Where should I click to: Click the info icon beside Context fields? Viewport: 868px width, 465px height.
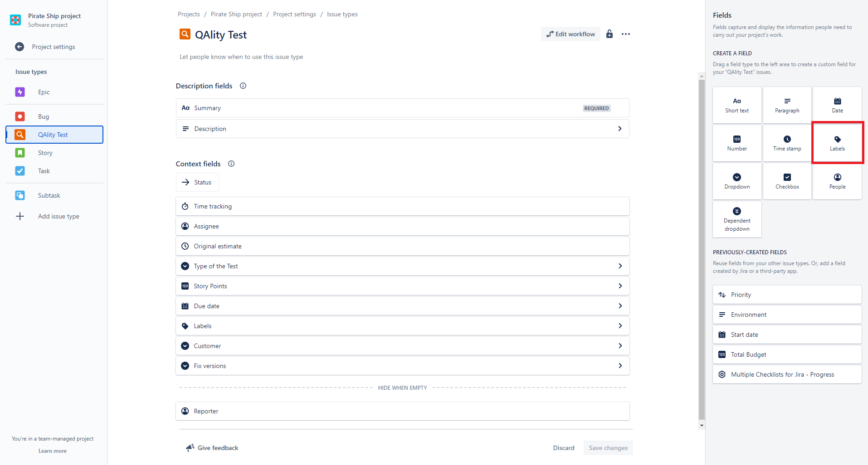click(x=231, y=164)
